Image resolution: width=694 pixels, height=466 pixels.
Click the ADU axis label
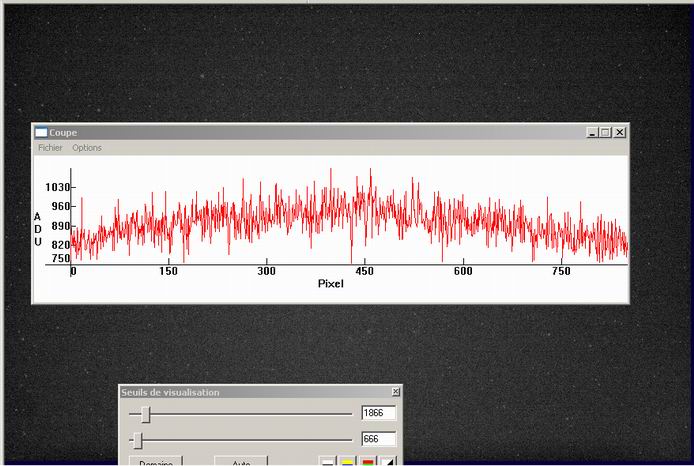(x=38, y=229)
